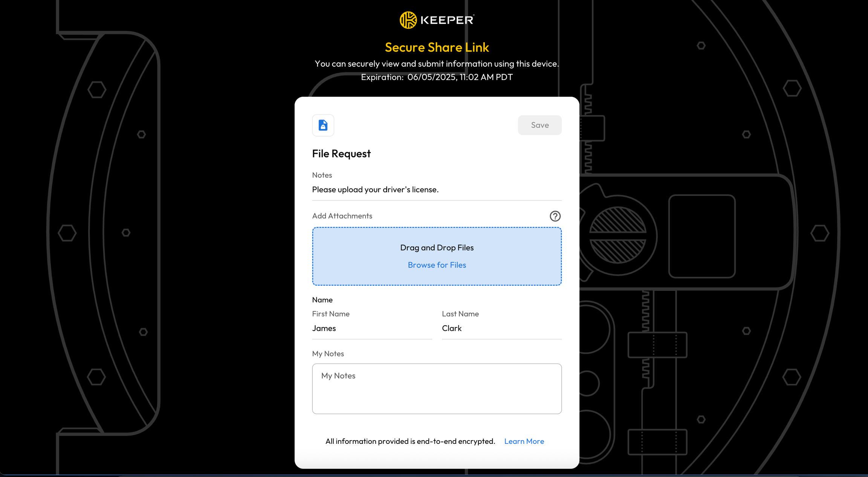Click the driver's license notes text
The image size is (868, 477).
pos(375,190)
